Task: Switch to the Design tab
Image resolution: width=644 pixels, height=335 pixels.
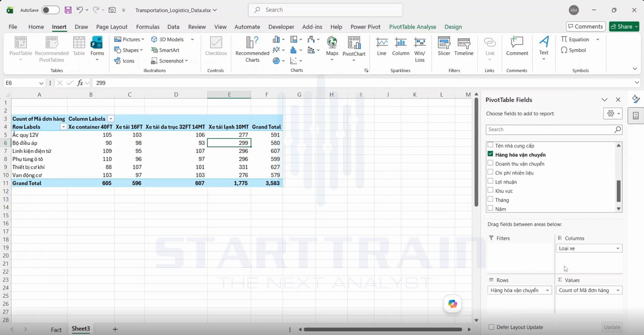Action: click(453, 27)
